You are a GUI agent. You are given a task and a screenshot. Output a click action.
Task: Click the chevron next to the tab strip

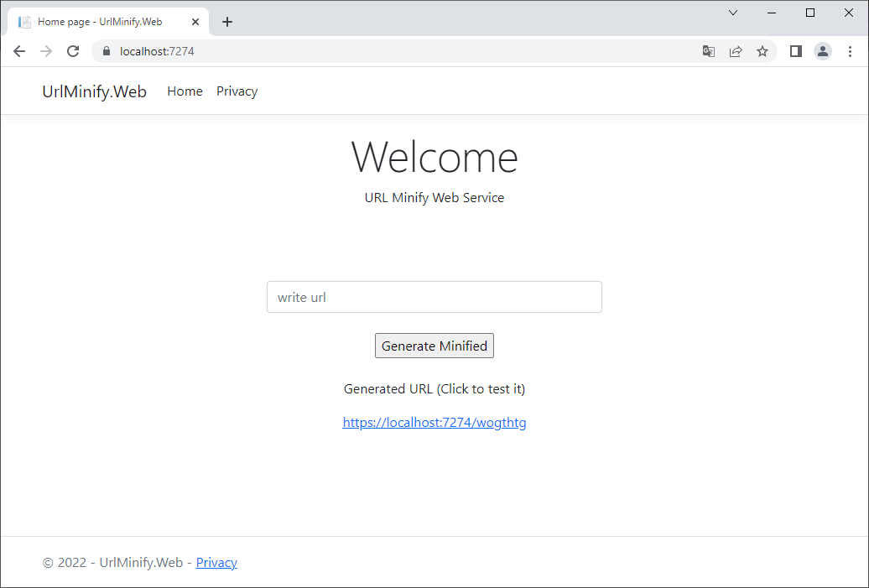pyautogui.click(x=733, y=13)
